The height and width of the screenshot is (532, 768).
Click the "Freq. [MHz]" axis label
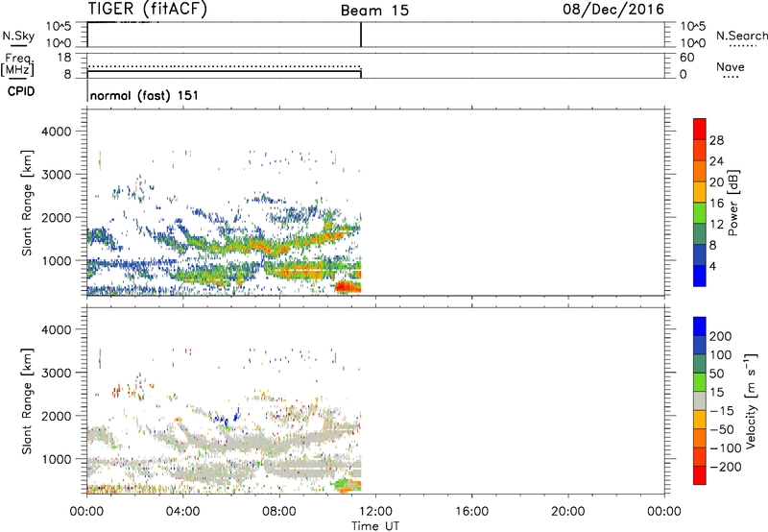pos(18,64)
